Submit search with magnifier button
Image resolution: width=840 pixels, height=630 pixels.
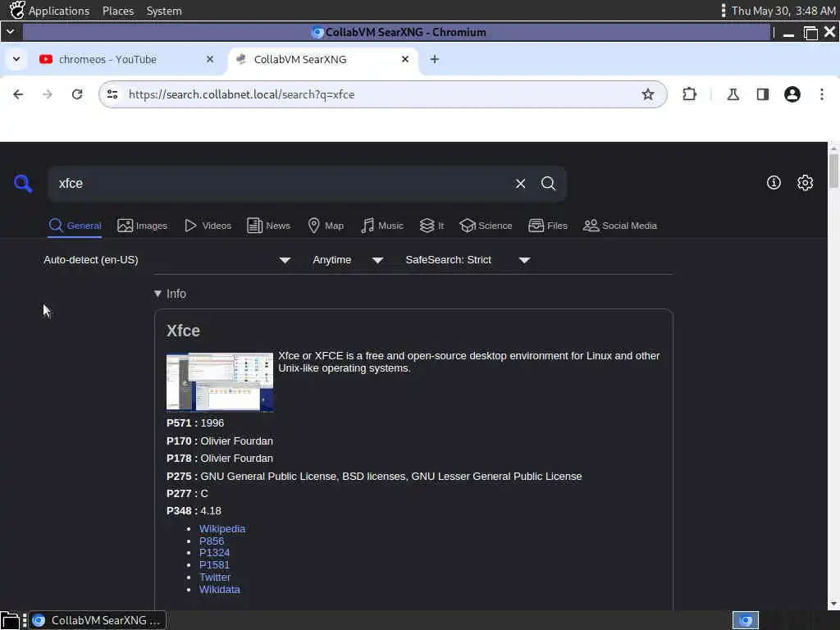548,184
